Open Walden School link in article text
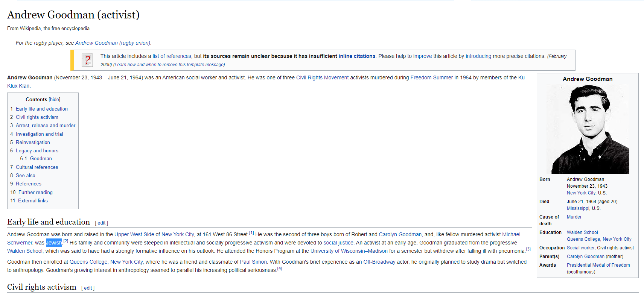This screenshot has height=293, width=644. (25, 251)
